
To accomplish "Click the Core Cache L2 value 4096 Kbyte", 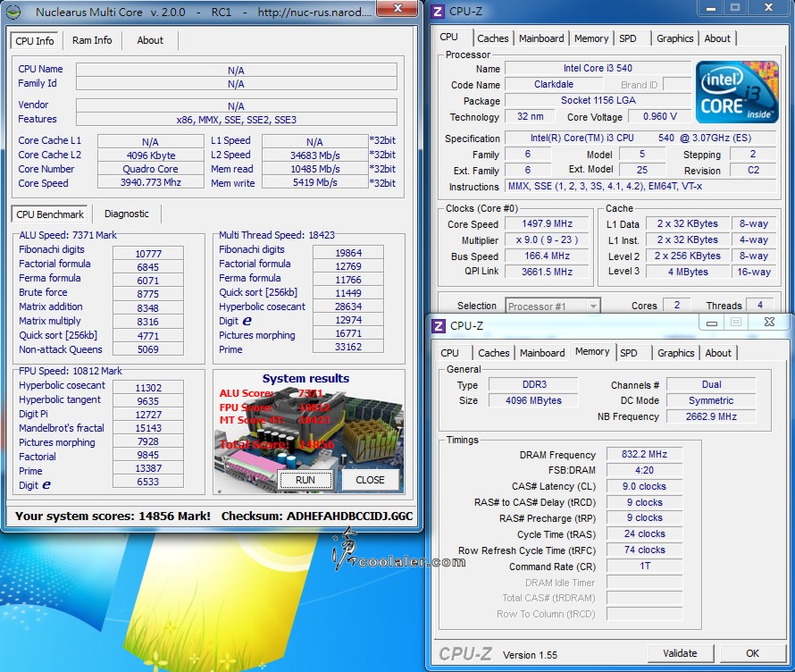I will coord(151,155).
